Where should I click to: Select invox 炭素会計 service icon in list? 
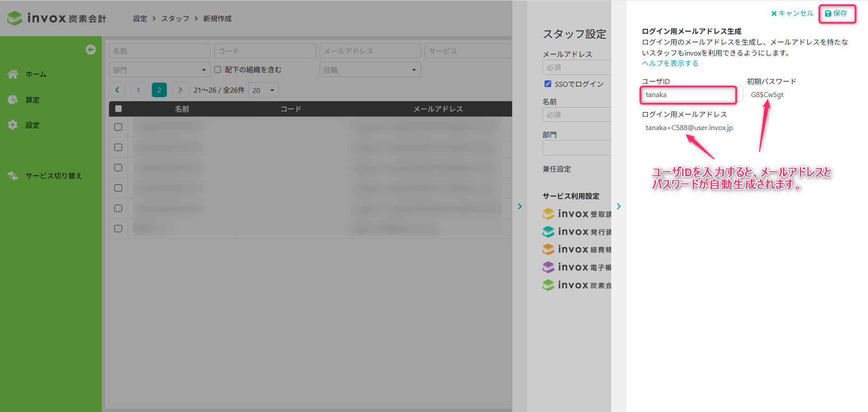(548, 285)
